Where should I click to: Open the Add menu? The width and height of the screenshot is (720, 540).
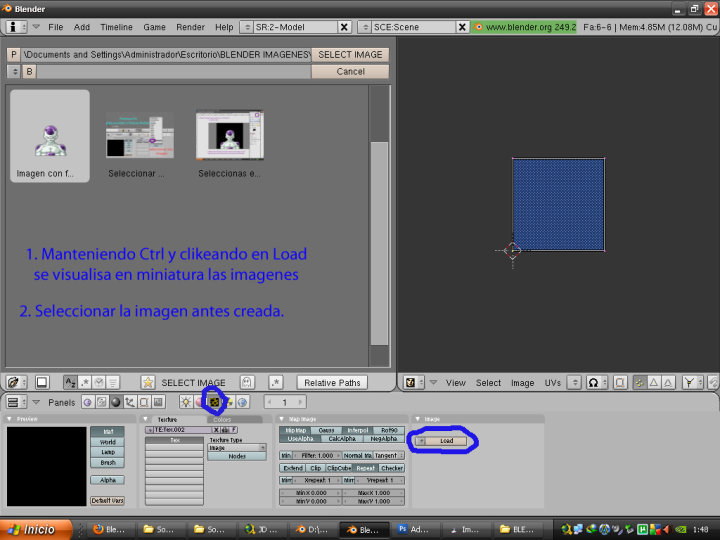[x=82, y=27]
